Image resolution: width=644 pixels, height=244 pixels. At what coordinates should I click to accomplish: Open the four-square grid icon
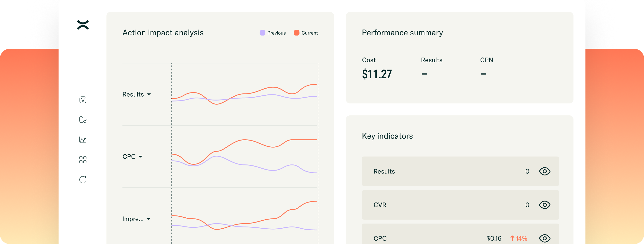point(83,160)
